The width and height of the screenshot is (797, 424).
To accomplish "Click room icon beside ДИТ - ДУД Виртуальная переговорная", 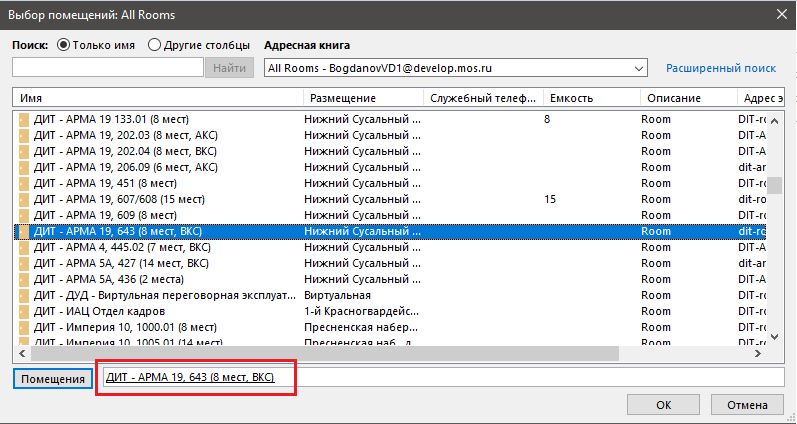I will click(24, 295).
